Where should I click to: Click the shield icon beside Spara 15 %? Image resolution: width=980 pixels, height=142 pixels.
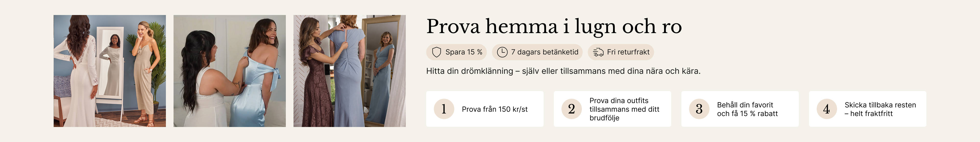tap(437, 52)
